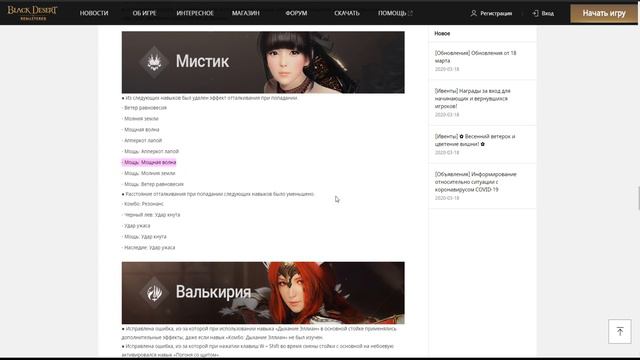Click the 'Аперкот лапой' skill line

142,140
